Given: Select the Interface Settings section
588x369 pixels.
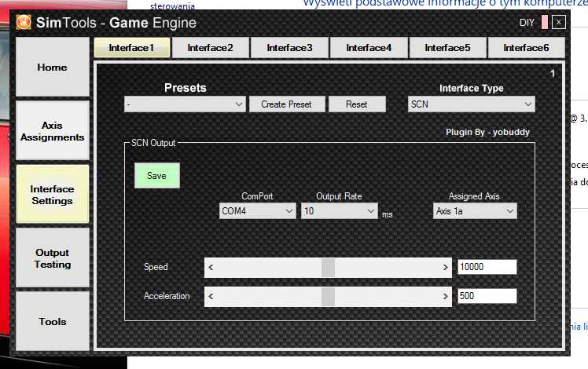Looking at the screenshot, I should [53, 195].
